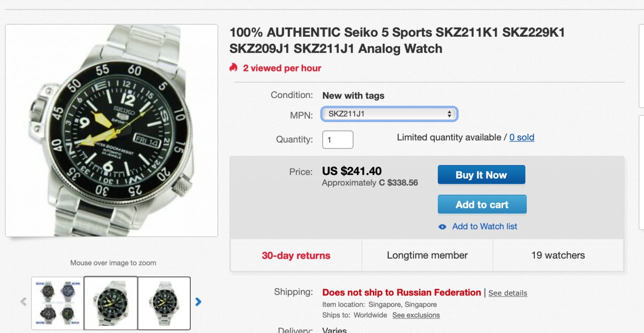Screen dimensions: 644x333
Task: Select the third watch thumbnail
Action: coord(164,303)
